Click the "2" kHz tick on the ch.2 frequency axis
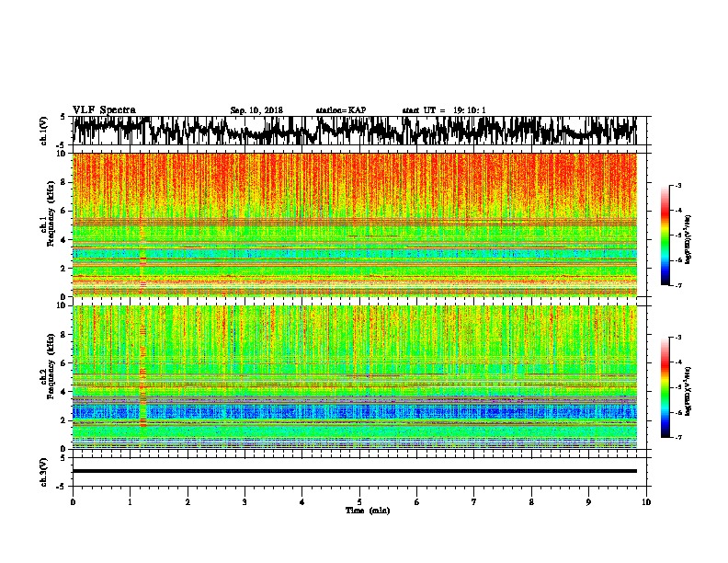 (63, 420)
